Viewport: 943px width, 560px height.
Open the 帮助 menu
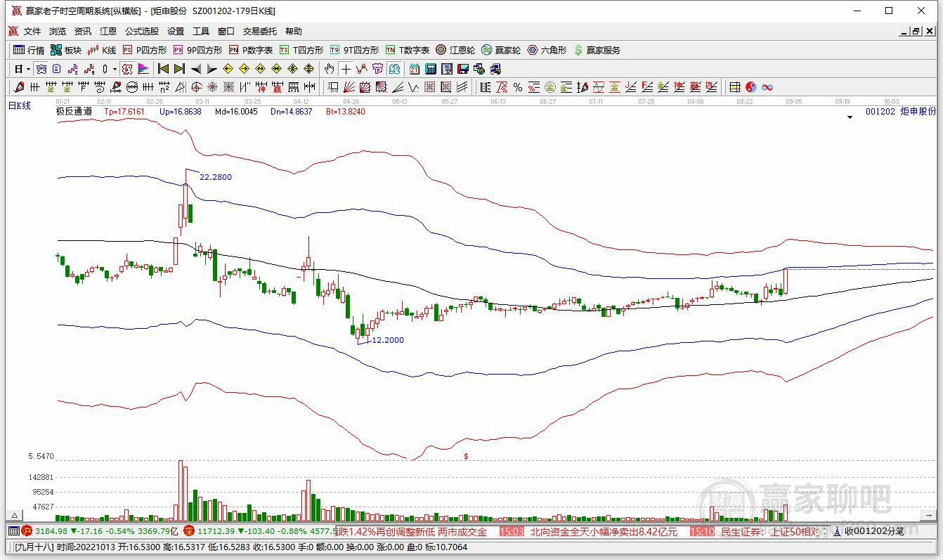pos(294,32)
